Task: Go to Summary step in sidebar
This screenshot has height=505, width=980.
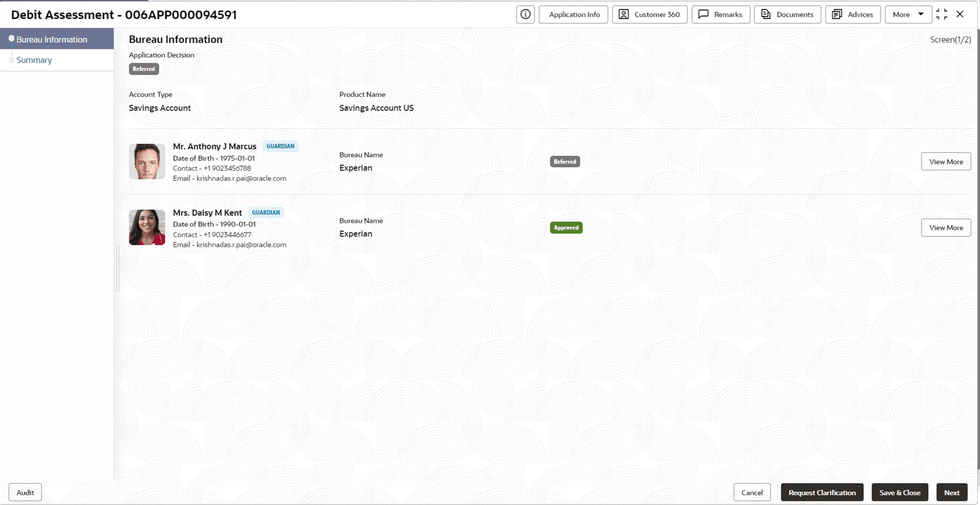Action: click(x=34, y=60)
